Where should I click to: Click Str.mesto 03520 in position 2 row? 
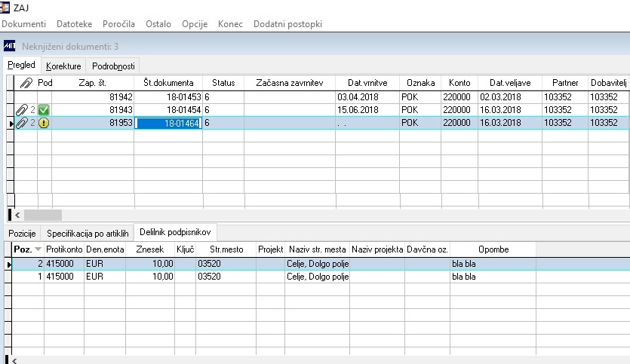[x=226, y=264]
